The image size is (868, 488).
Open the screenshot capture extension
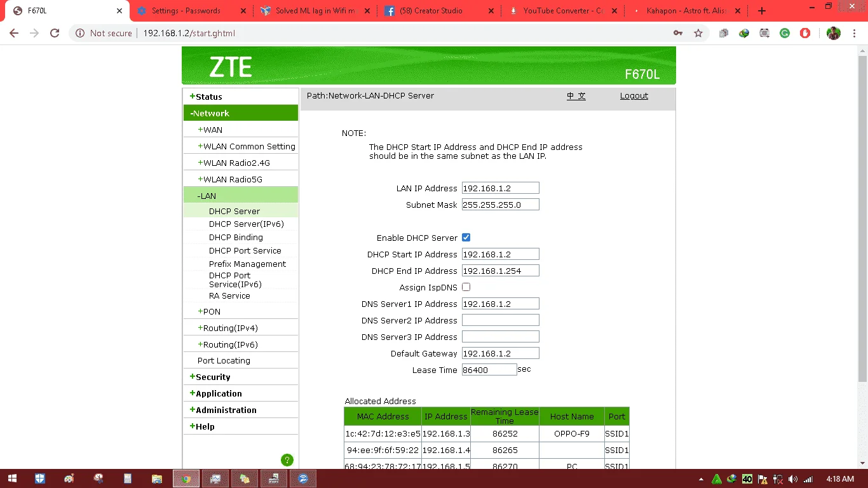[764, 33]
